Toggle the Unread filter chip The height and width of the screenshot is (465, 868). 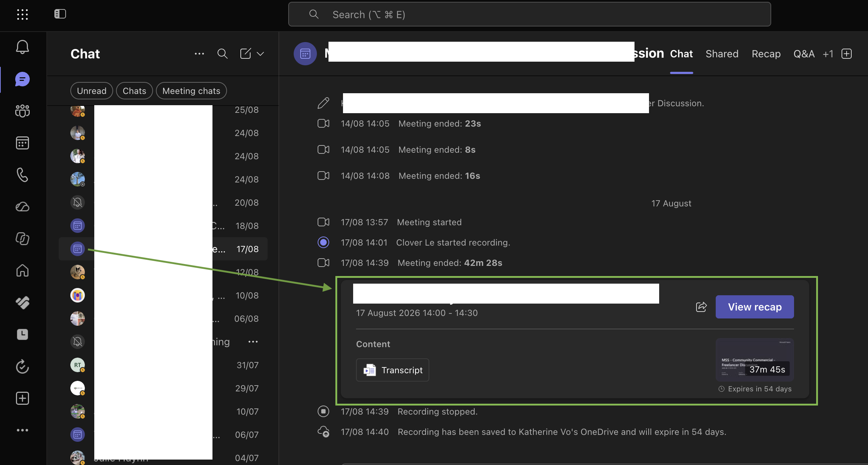point(92,91)
